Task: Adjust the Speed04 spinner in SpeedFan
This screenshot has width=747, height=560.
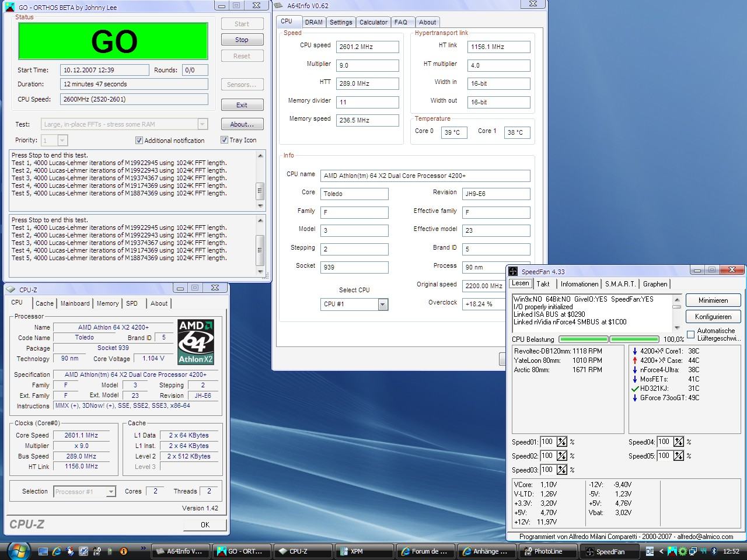Action: tap(679, 442)
